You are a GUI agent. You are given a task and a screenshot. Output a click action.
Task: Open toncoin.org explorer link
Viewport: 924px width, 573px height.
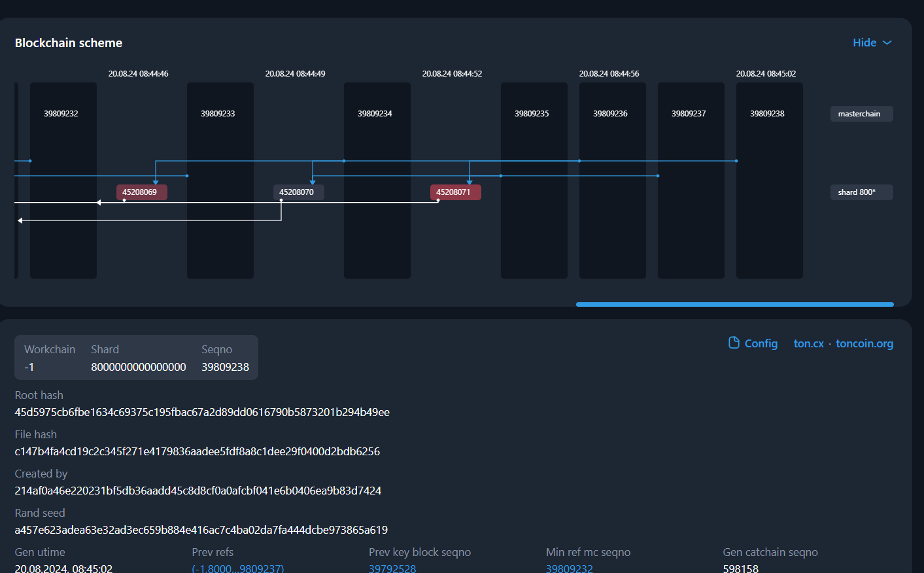point(864,343)
